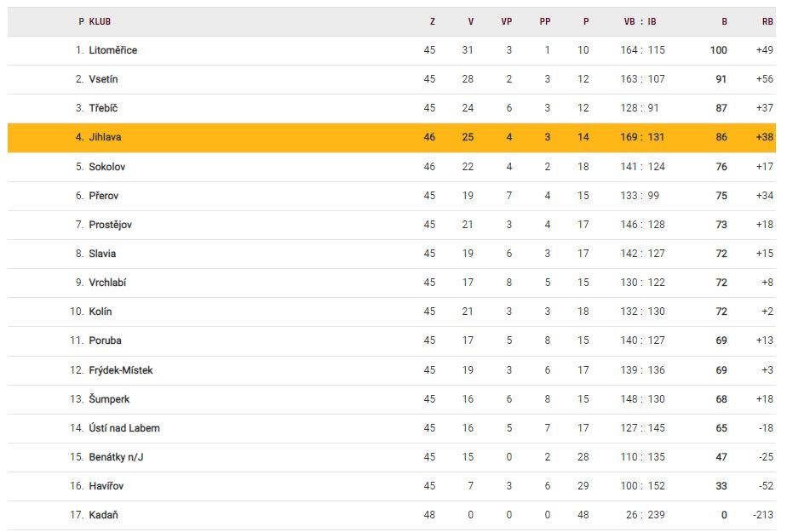Click the Šumperk team name

pyautogui.click(x=109, y=399)
